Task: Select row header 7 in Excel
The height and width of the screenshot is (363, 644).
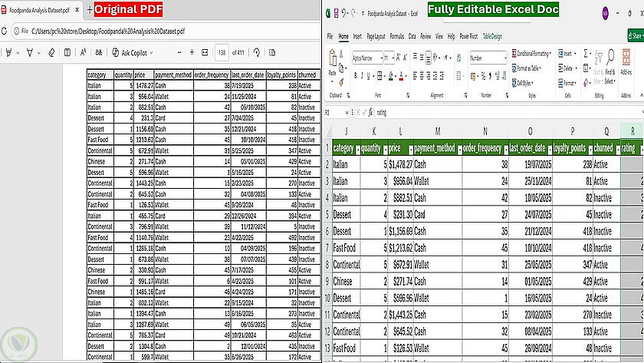Action: click(327, 248)
